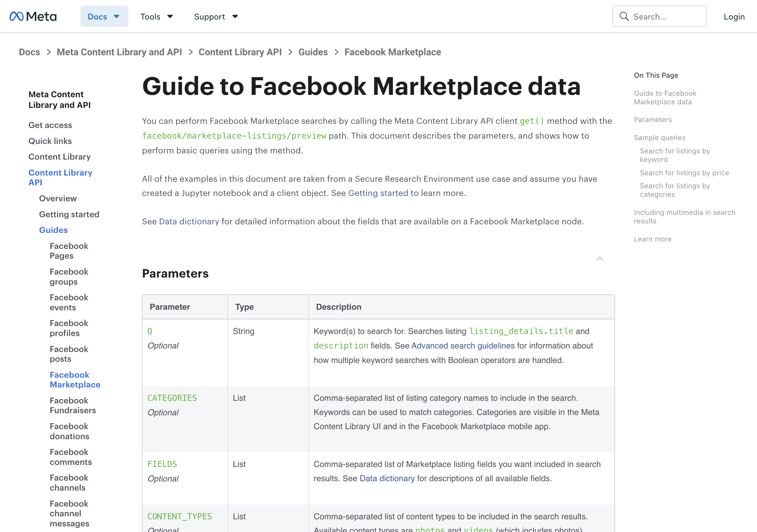Click Data dictionary link above Parameters
The image size is (757, 532).
(189, 221)
